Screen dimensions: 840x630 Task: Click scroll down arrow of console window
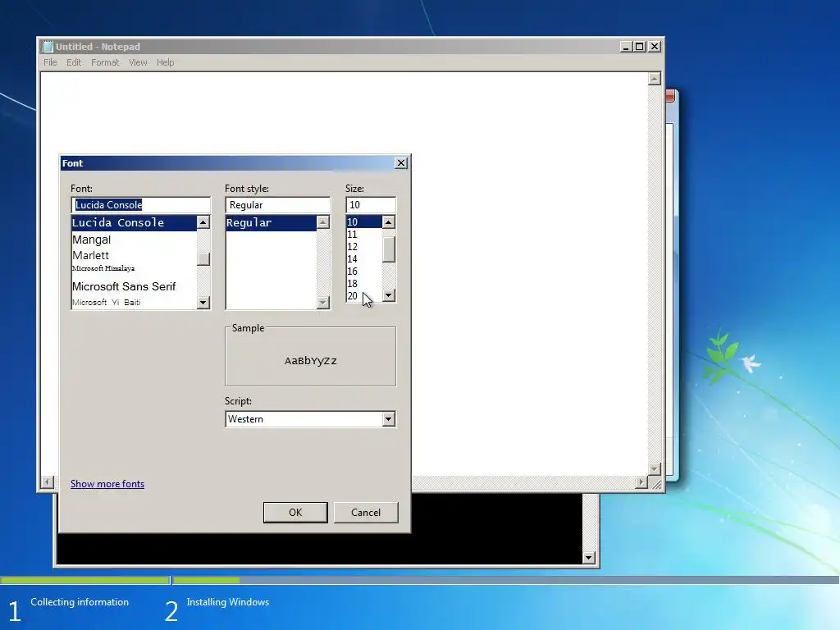(589, 558)
